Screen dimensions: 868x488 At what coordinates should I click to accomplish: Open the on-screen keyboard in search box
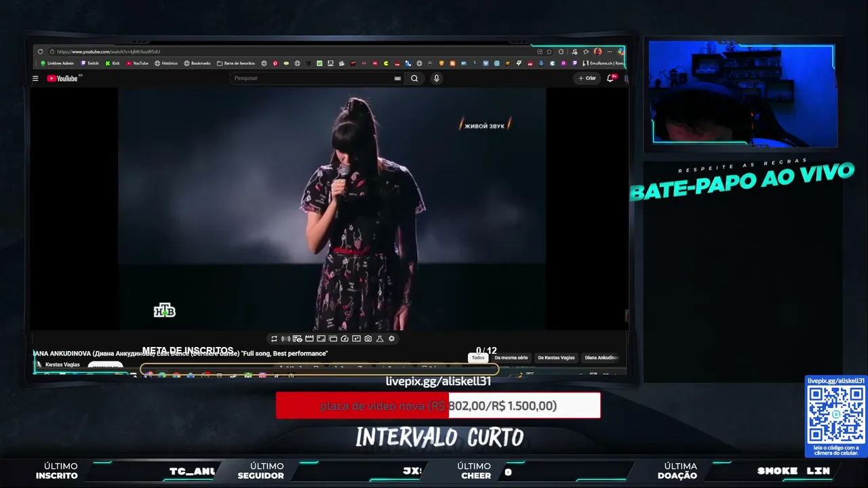click(397, 78)
